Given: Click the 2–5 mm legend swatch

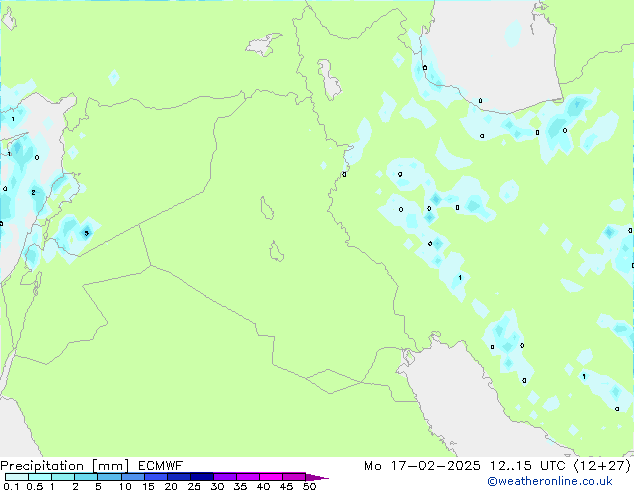Looking at the screenshot, I should 86,477.
